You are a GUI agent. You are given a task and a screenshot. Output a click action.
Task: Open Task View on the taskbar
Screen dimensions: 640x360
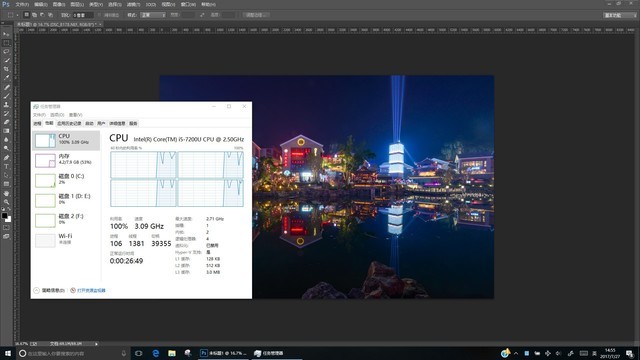(139, 353)
